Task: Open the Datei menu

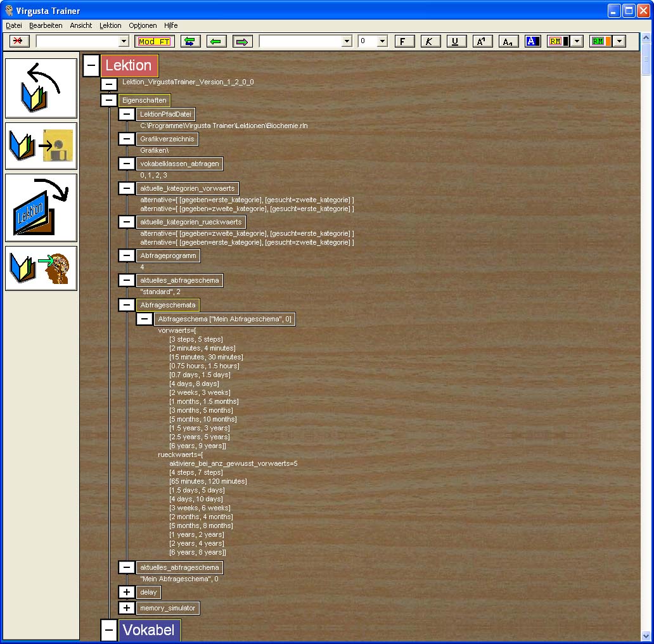Action: [14, 25]
